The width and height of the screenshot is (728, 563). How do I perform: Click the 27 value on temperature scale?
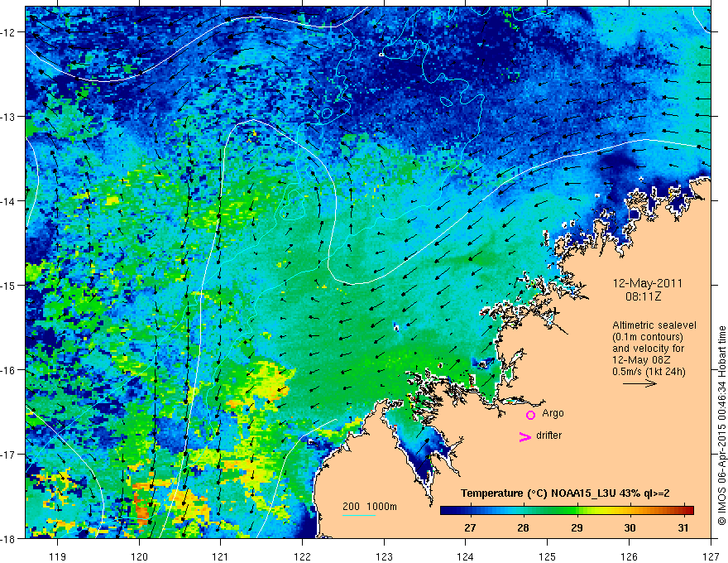470,527
